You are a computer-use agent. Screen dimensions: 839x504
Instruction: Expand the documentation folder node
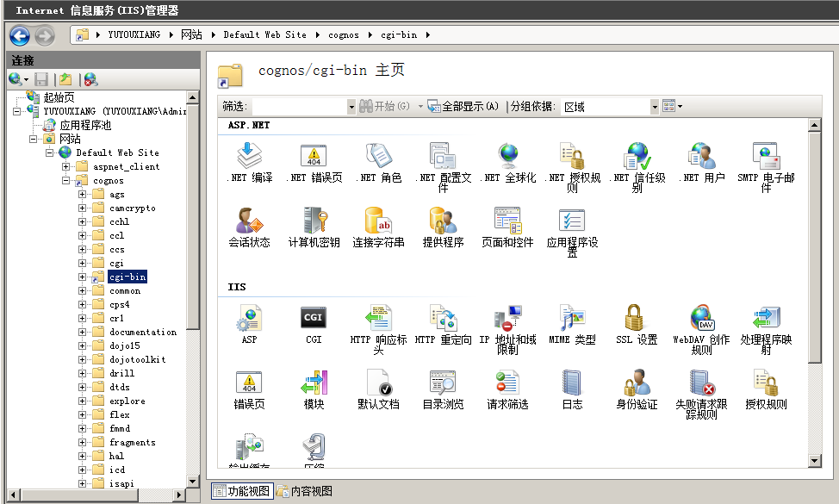click(82, 332)
